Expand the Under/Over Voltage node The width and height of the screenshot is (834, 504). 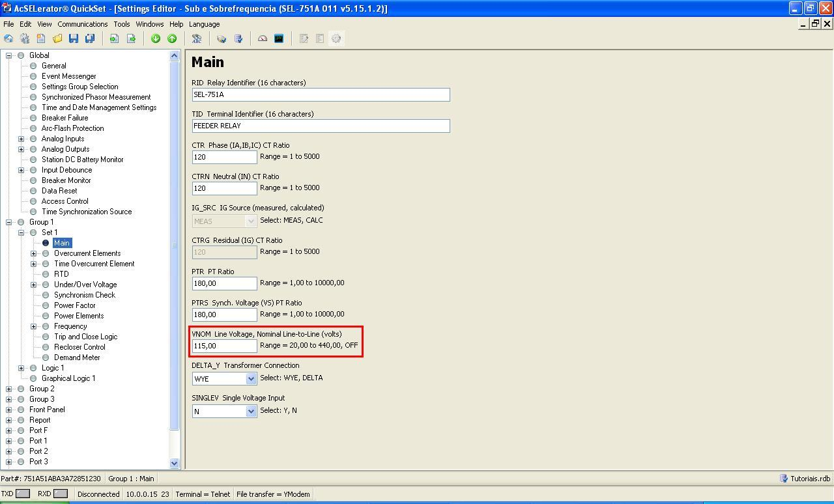pyautogui.click(x=33, y=285)
